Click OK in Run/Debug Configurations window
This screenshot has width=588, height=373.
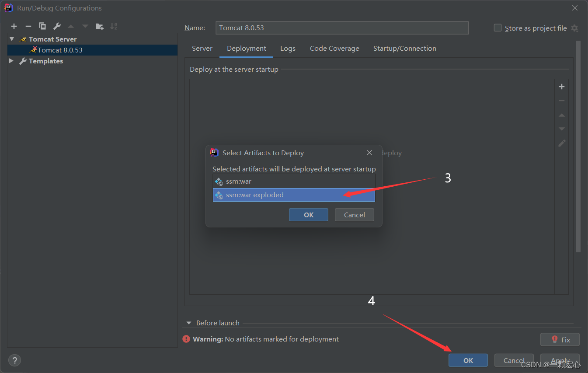[468, 360]
